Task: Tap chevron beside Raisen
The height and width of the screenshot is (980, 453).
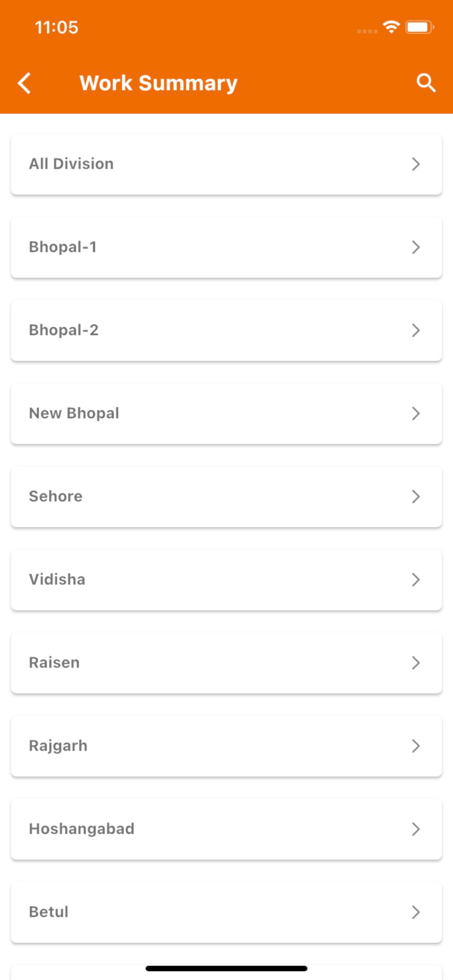Action: (x=416, y=663)
